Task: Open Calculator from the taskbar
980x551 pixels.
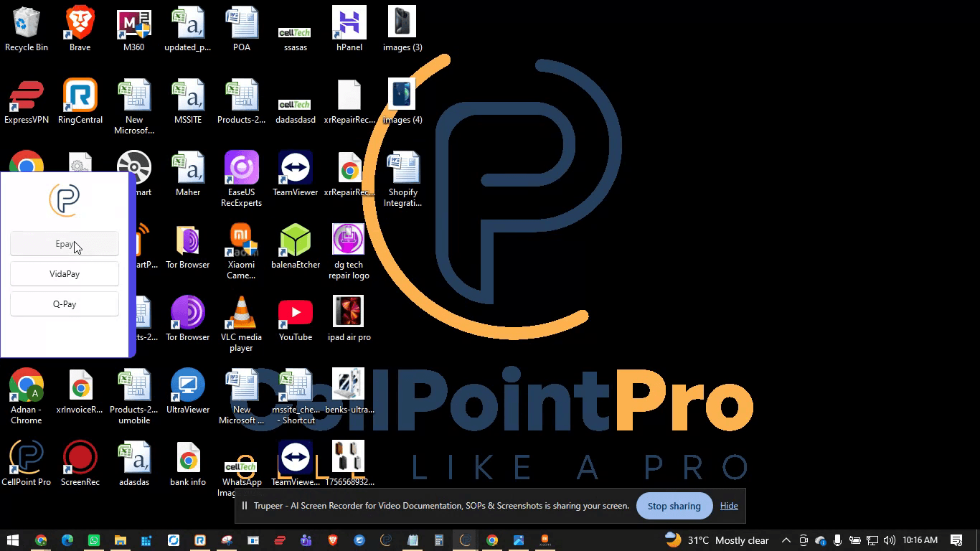Action: pos(439,540)
